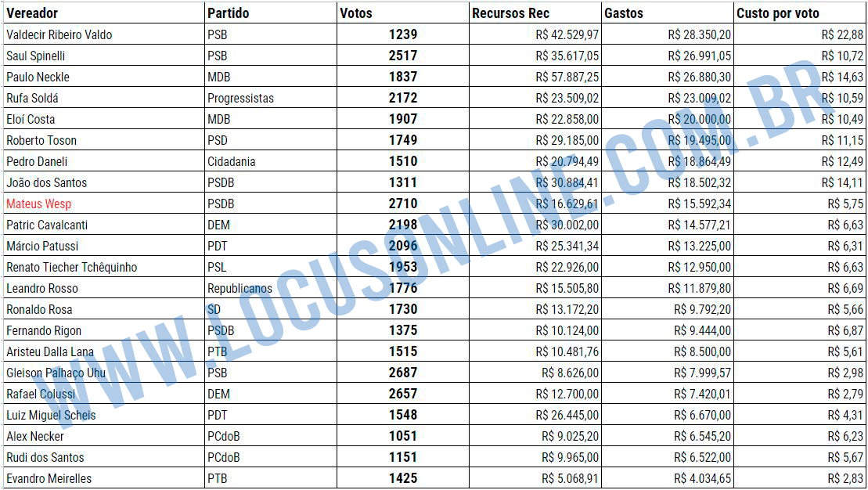Viewport: 868px width, 490px height.
Task: Click the red Mateus Wesp name
Action: pyautogui.click(x=39, y=204)
